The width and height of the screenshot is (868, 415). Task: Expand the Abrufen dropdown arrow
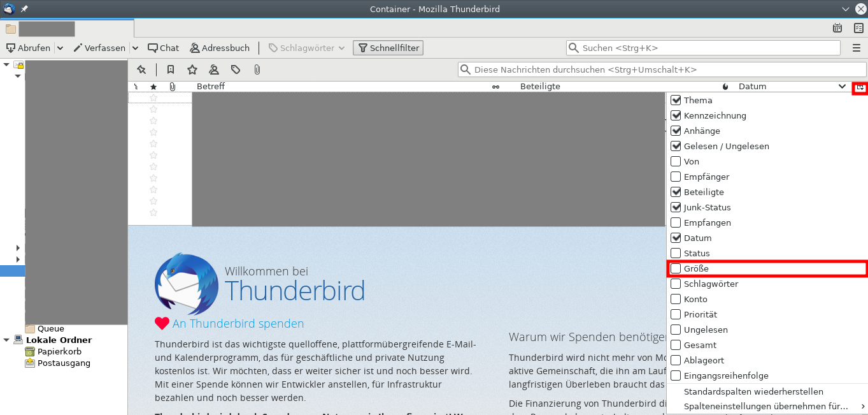pyautogui.click(x=60, y=48)
